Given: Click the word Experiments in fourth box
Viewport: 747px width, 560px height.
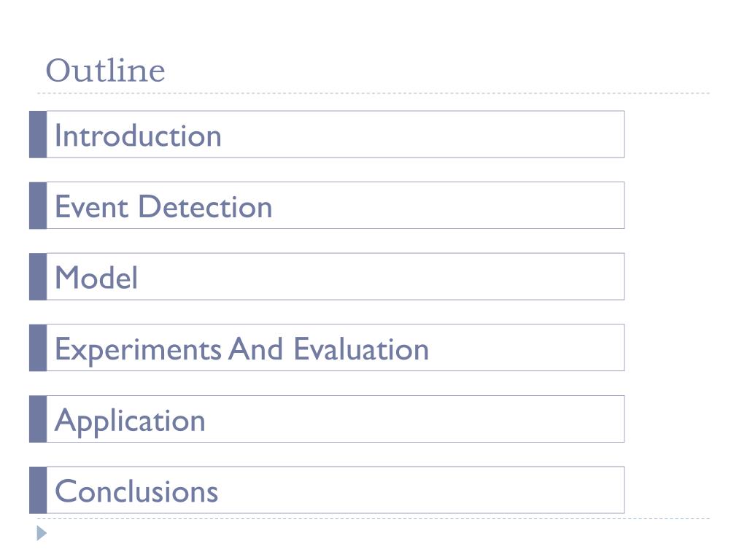Looking at the screenshot, I should click(138, 351).
